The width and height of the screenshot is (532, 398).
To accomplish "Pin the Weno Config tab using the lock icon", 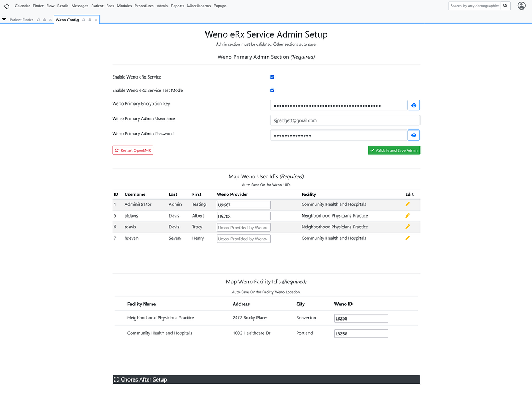I will tap(89, 20).
